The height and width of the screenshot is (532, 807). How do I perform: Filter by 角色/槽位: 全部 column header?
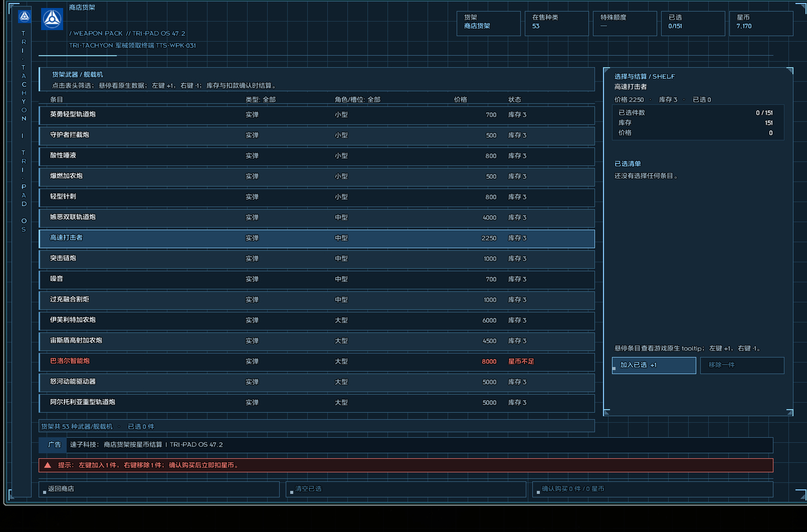[x=357, y=100]
